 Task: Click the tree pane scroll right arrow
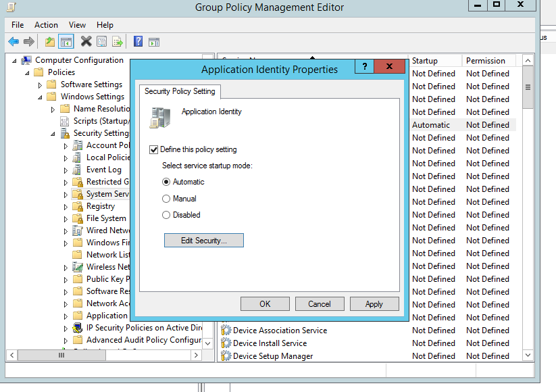click(196, 355)
